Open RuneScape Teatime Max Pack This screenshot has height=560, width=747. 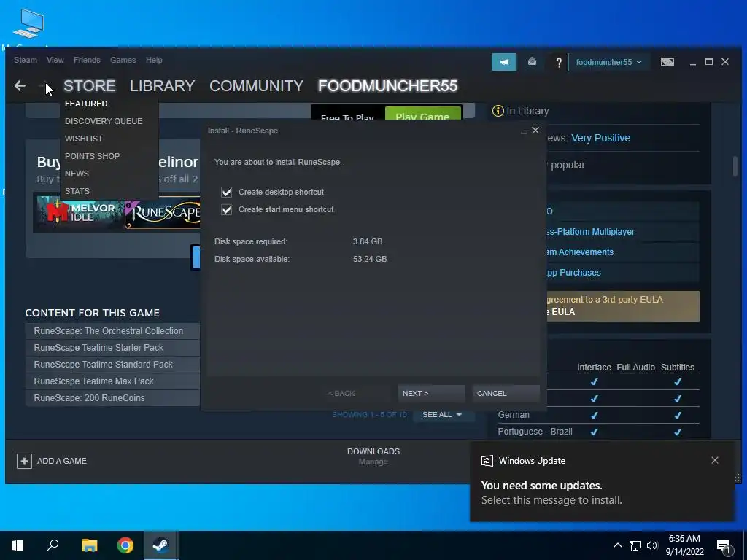pyautogui.click(x=112, y=381)
